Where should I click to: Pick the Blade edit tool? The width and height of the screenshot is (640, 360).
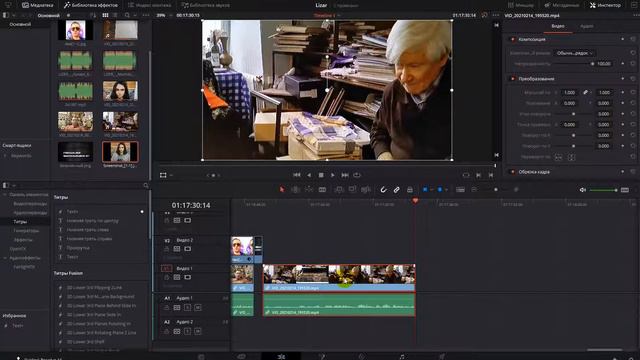click(322, 189)
